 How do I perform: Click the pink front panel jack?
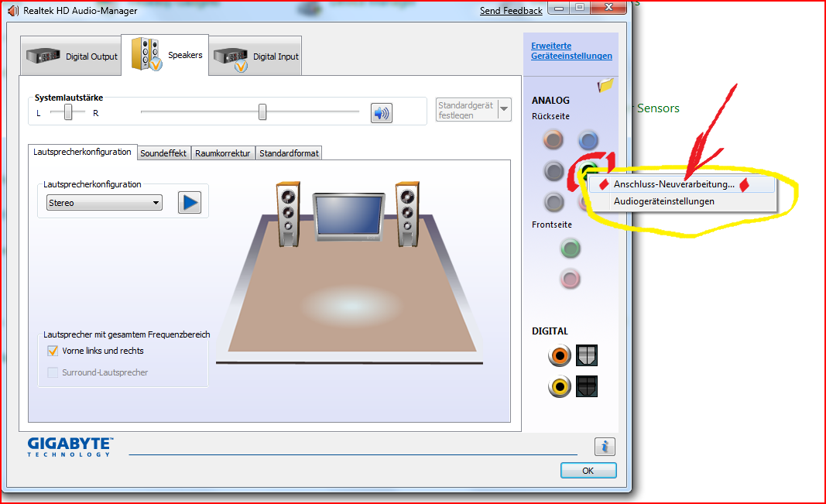[570, 279]
